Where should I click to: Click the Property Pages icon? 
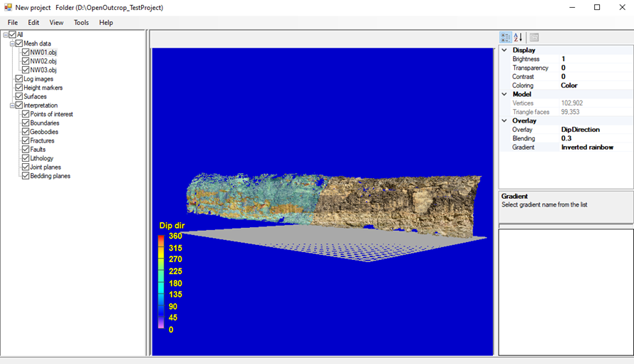[x=534, y=37]
